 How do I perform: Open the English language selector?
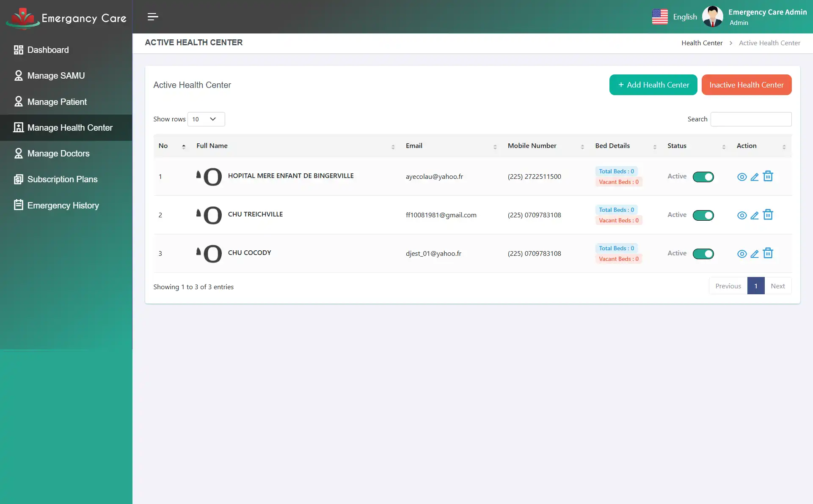click(x=675, y=16)
